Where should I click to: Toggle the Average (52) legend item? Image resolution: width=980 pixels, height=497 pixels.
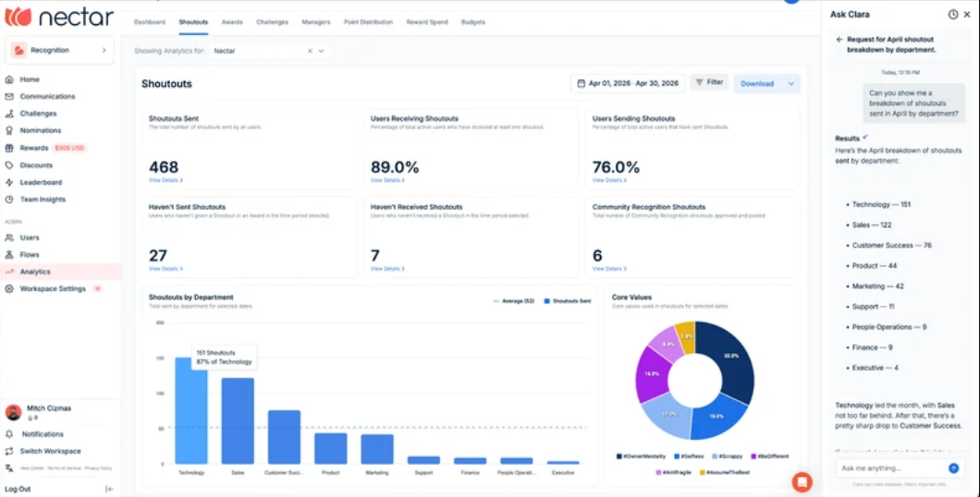(516, 301)
